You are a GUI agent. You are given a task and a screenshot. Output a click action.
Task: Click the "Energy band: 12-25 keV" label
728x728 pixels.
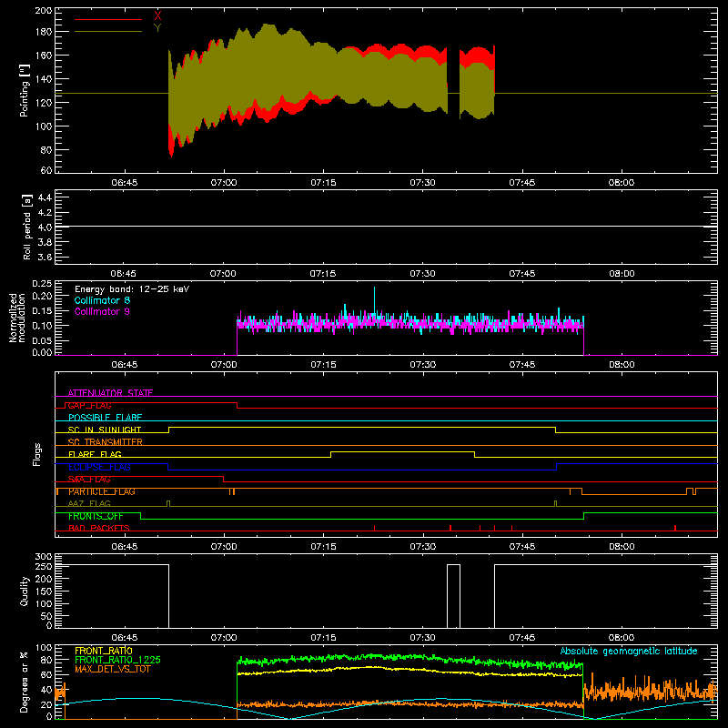132,289
